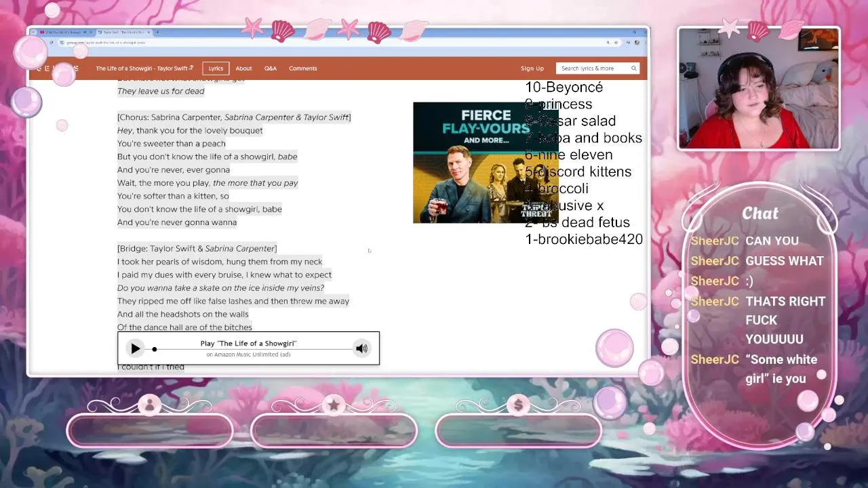Image resolution: width=868 pixels, height=488 pixels.
Task: Click the '5-discord kittens' list entry
Action: tap(578, 172)
